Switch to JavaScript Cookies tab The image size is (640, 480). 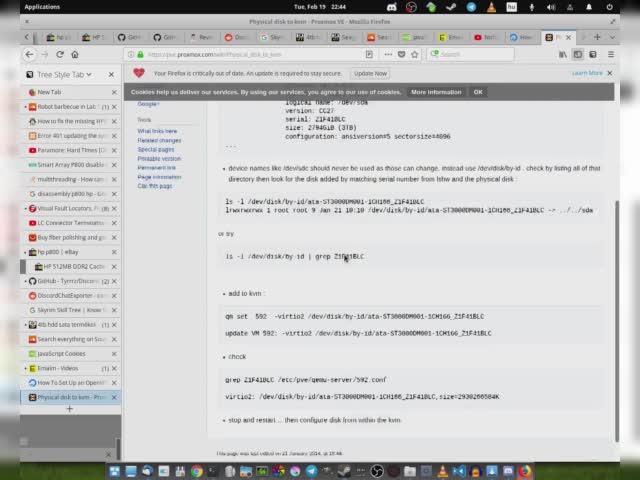pos(70,354)
